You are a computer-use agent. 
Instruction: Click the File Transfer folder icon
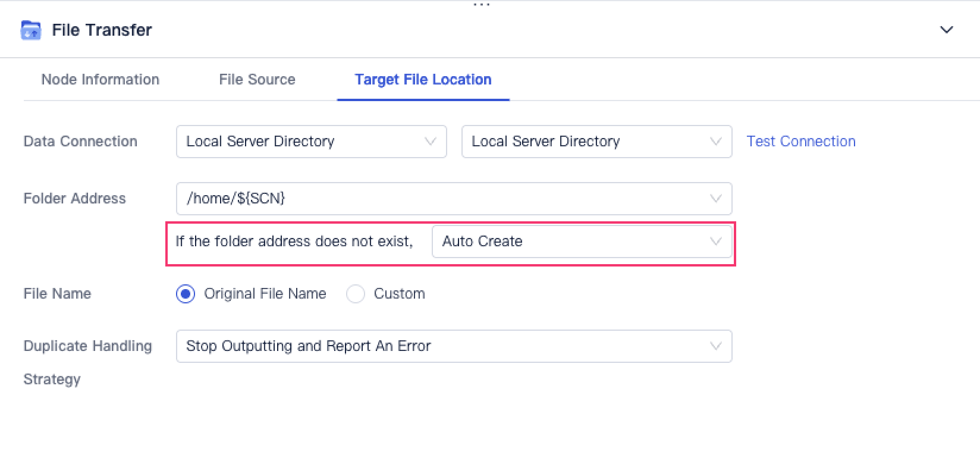(31, 30)
